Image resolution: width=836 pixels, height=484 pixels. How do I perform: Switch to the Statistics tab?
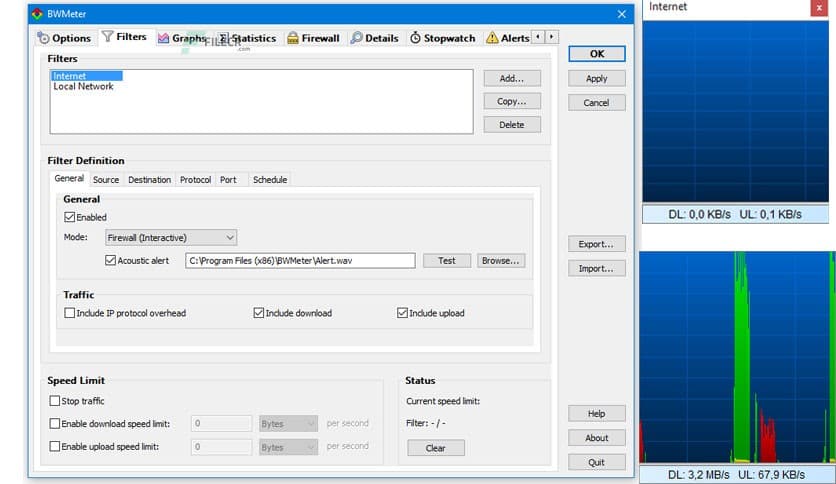[248, 38]
